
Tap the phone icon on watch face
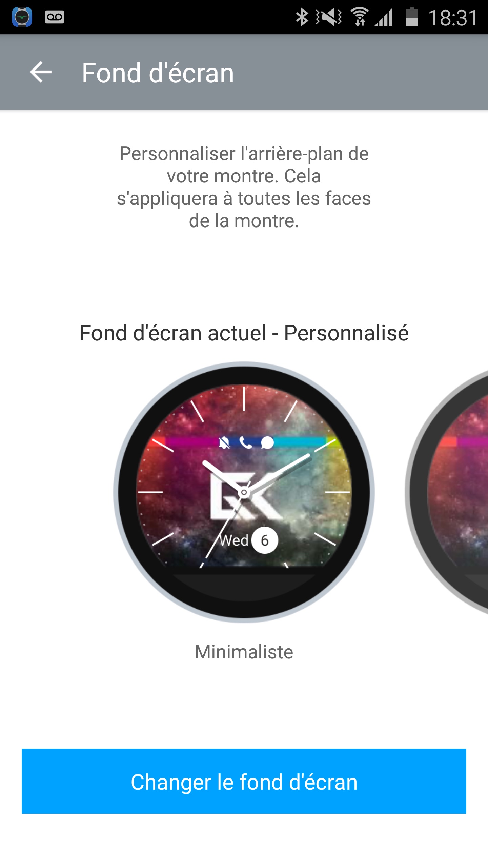[246, 442]
